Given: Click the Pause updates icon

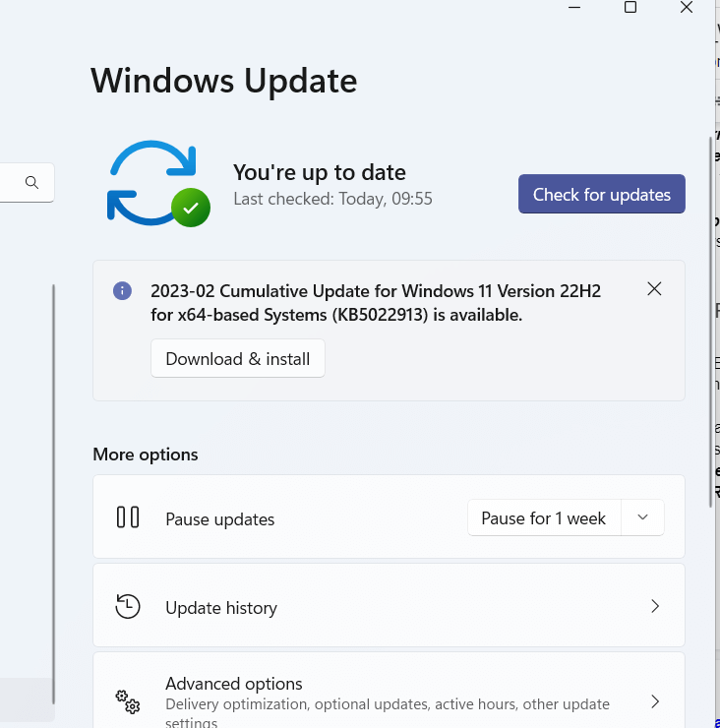Looking at the screenshot, I should pos(128,517).
